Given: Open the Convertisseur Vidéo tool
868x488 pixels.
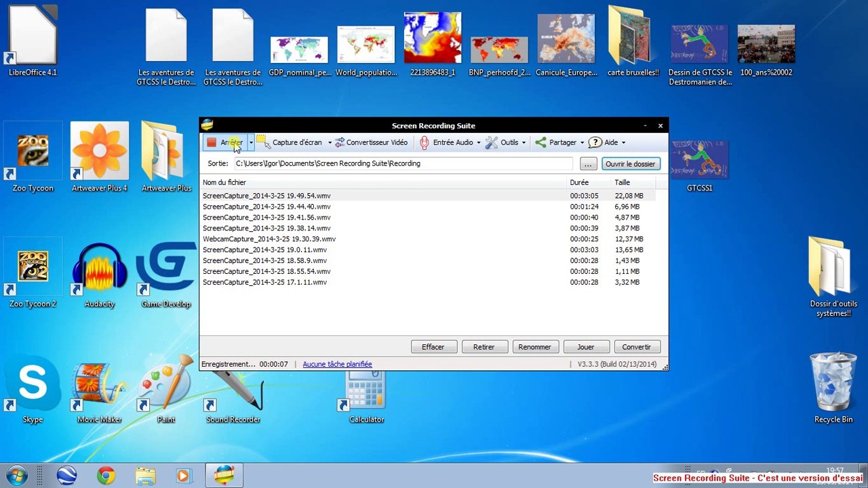Looking at the screenshot, I should click(371, 142).
